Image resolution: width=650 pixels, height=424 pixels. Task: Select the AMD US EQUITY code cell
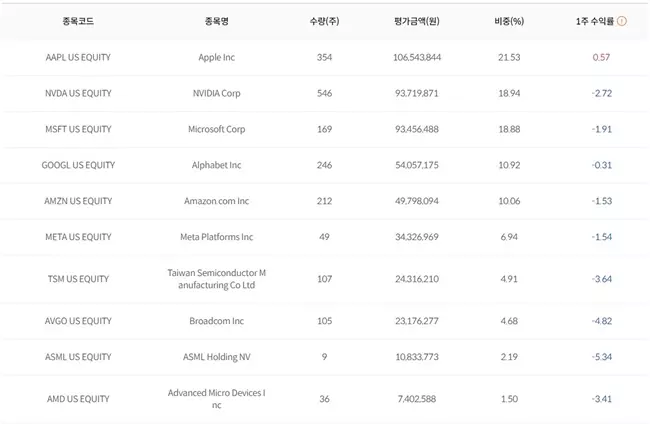(78, 399)
